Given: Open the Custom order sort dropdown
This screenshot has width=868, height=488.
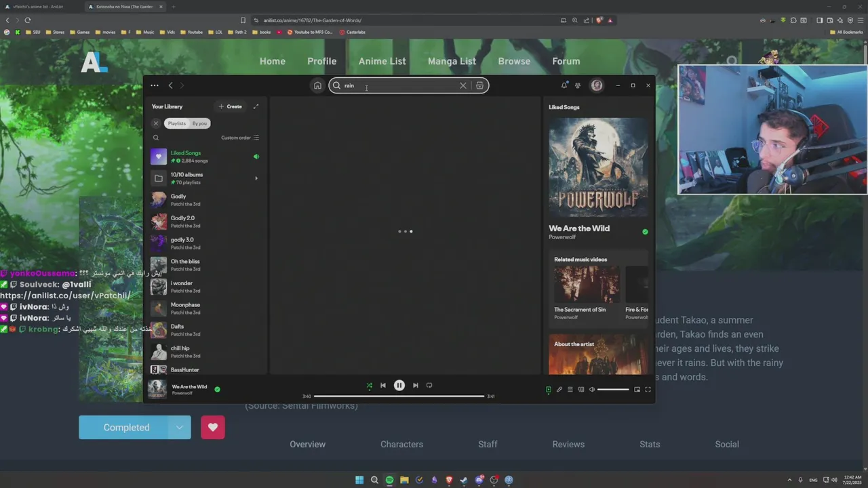Looking at the screenshot, I should [240, 138].
